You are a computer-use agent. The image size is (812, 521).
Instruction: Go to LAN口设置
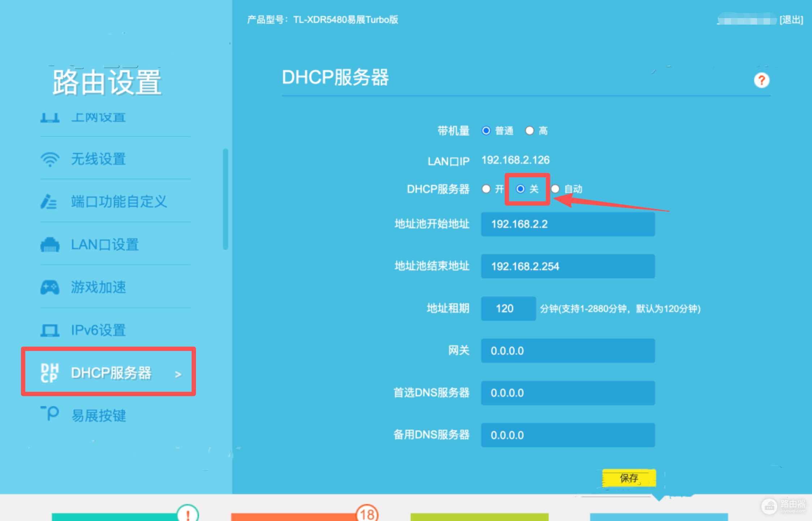(105, 245)
